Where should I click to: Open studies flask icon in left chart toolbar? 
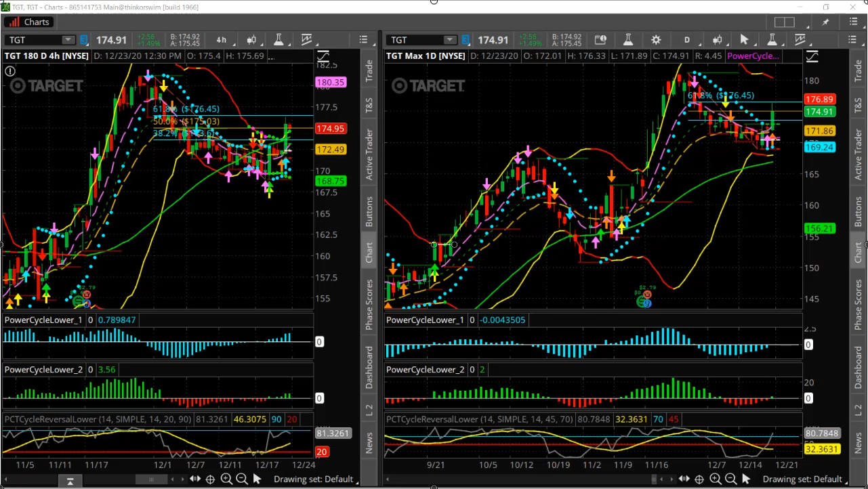[278, 40]
